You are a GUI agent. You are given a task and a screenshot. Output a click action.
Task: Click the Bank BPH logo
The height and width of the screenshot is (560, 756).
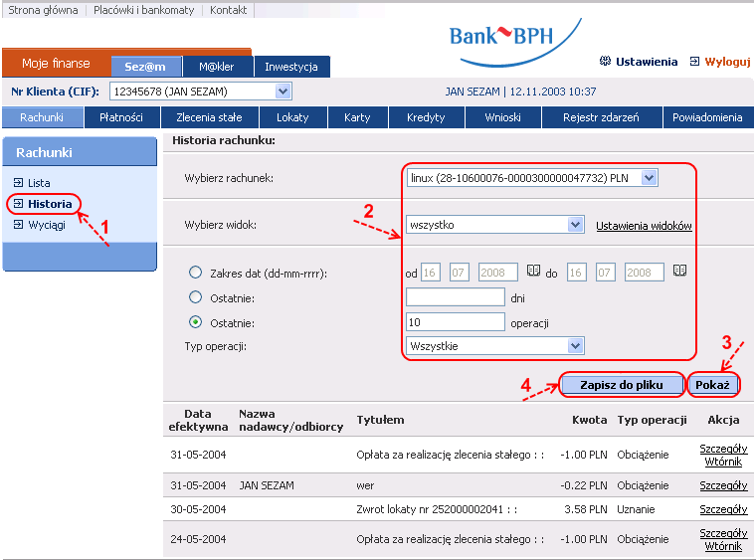pyautogui.click(x=515, y=42)
